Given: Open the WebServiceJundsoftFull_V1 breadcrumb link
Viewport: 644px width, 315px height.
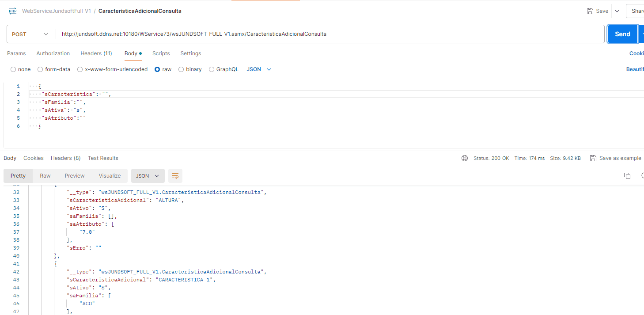Looking at the screenshot, I should coord(57,11).
